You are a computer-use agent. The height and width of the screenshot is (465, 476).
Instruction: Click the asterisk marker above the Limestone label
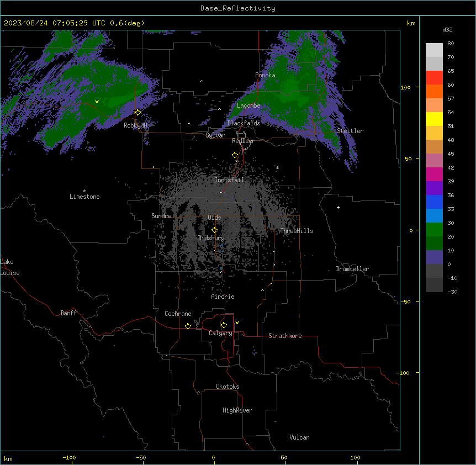(84, 191)
